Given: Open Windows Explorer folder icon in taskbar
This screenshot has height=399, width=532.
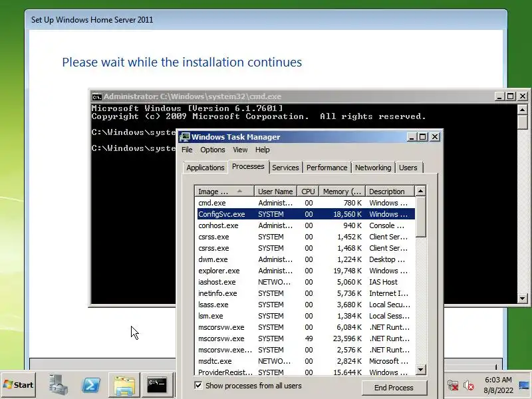Looking at the screenshot, I should pyautogui.click(x=124, y=385).
